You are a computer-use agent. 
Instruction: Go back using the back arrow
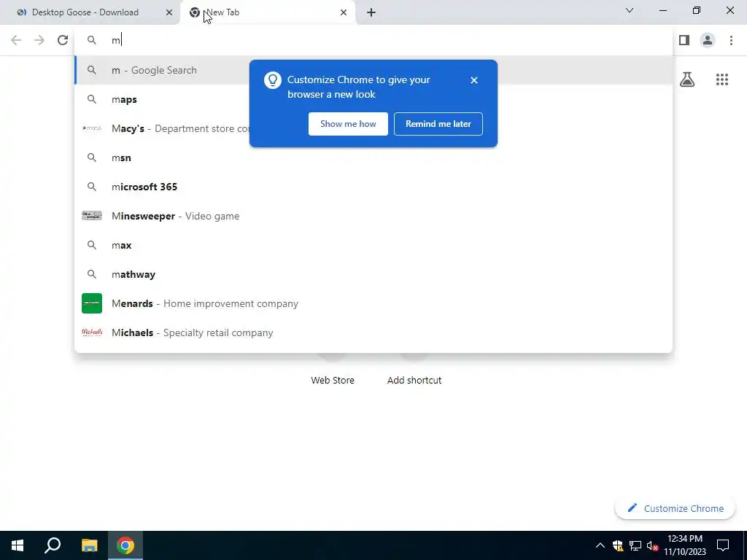[x=16, y=40]
